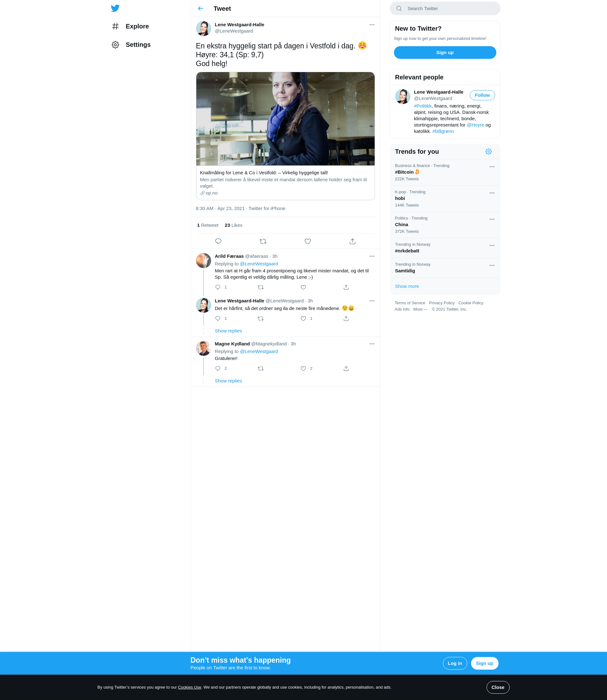Open the #nrkdebatt trend
607x700 pixels.
445,248
